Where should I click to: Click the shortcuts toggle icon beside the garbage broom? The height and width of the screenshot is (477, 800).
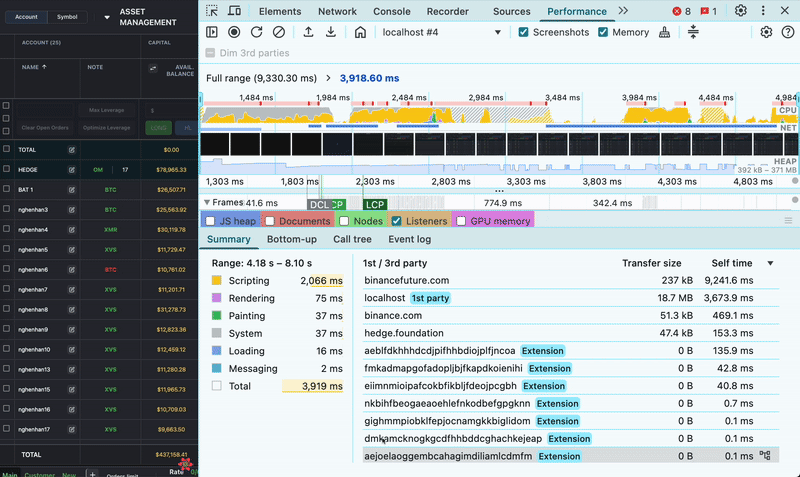click(693, 32)
